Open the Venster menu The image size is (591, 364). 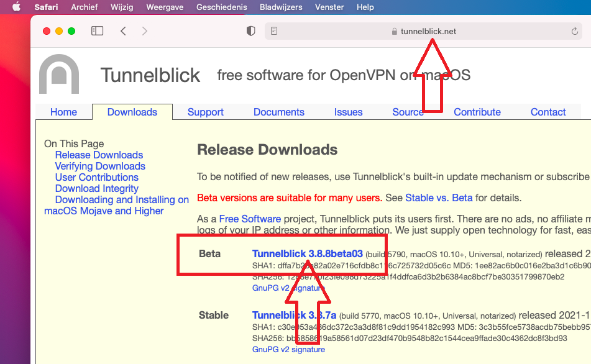click(x=329, y=7)
